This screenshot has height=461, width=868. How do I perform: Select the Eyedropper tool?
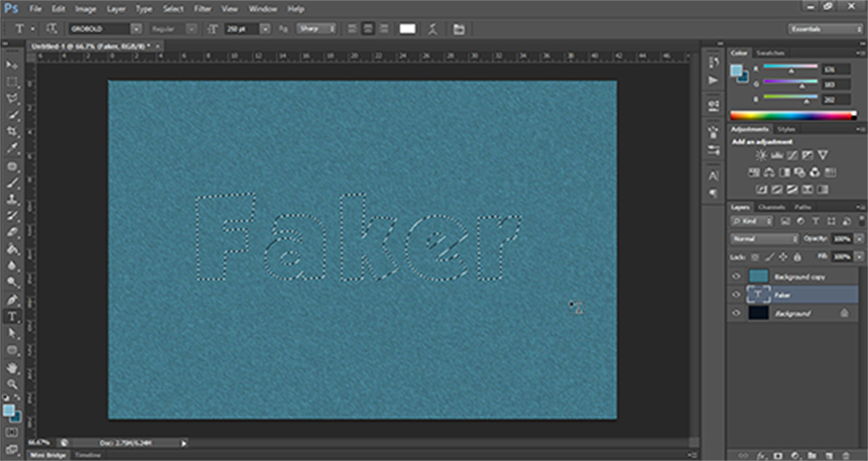point(12,150)
